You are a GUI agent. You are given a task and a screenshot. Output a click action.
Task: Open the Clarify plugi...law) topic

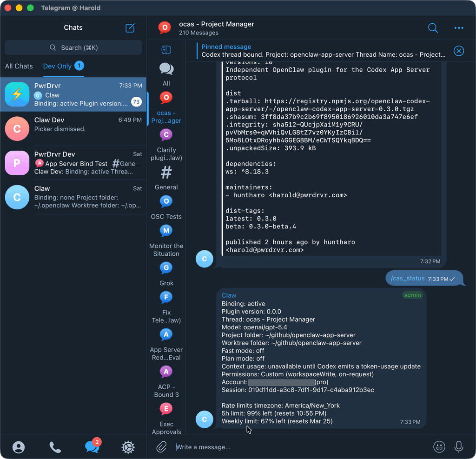(x=166, y=145)
